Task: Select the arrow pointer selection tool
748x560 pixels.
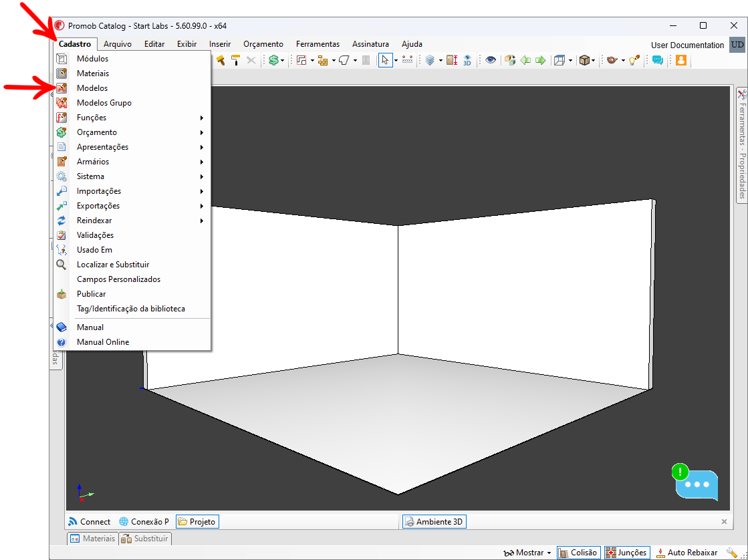Action: coord(385,60)
